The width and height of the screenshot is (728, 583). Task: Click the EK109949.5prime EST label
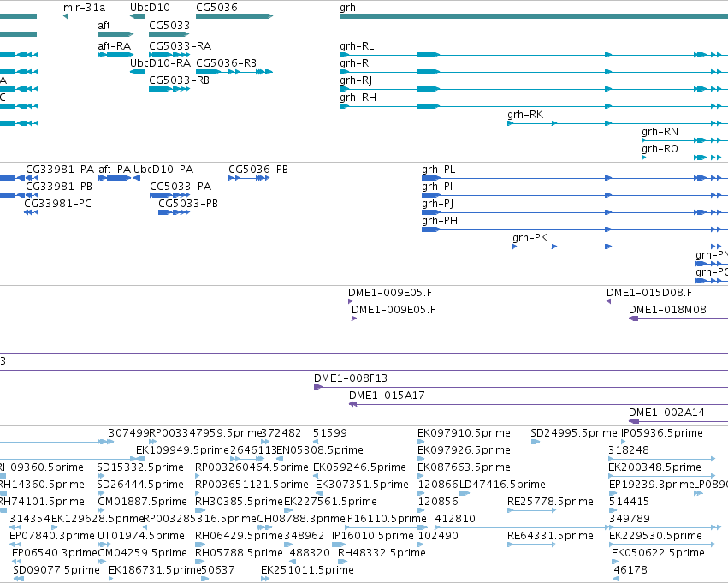(182, 450)
